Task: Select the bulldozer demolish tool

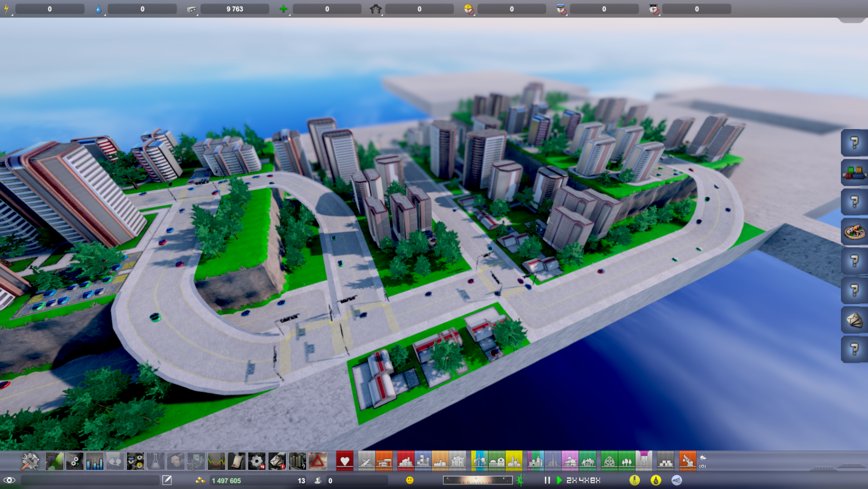Action: coord(687,461)
